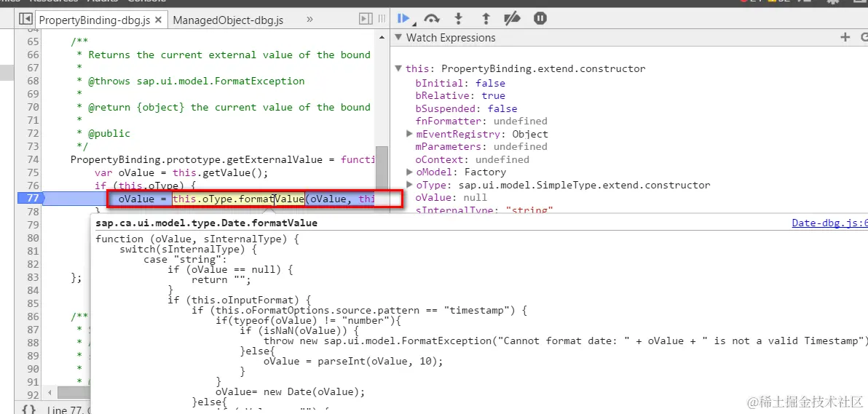Click the code editor scrollbar up arrow

tap(381, 36)
